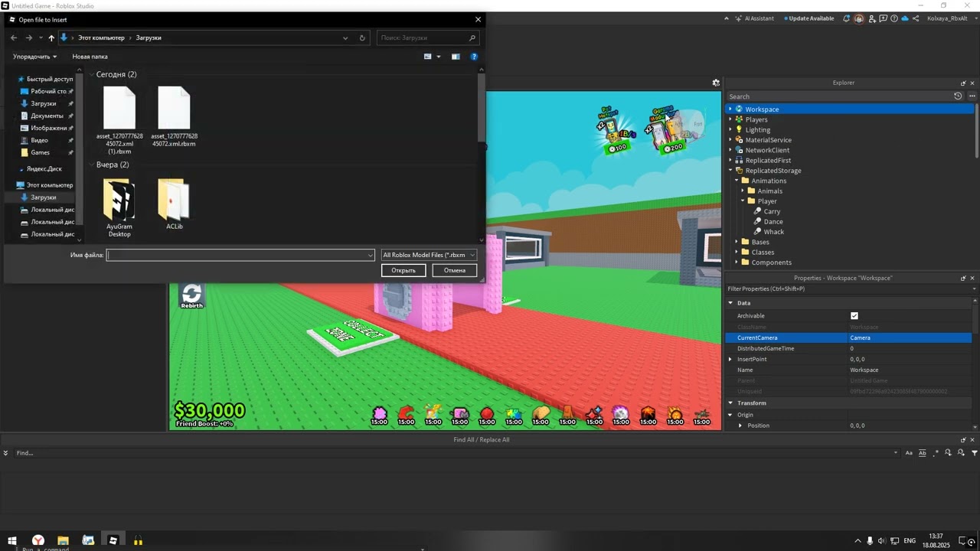Click Новая папка button
The width and height of the screenshot is (980, 551).
click(x=90, y=57)
